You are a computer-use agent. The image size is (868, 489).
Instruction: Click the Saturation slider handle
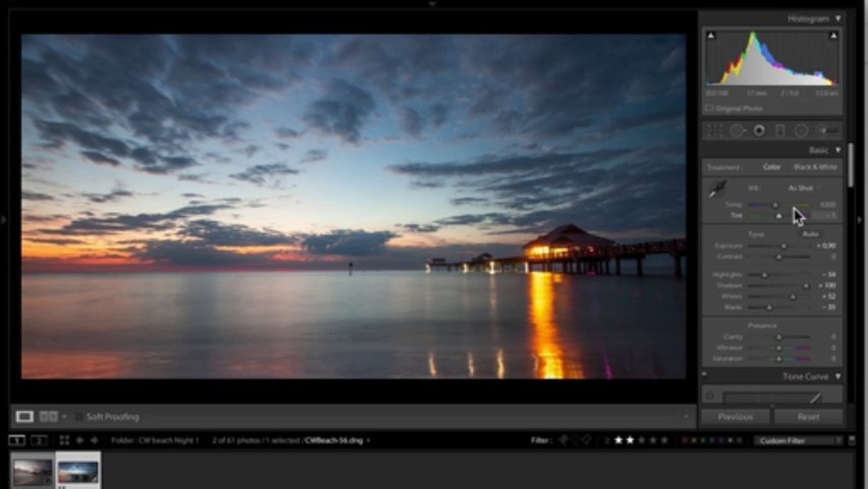778,359
